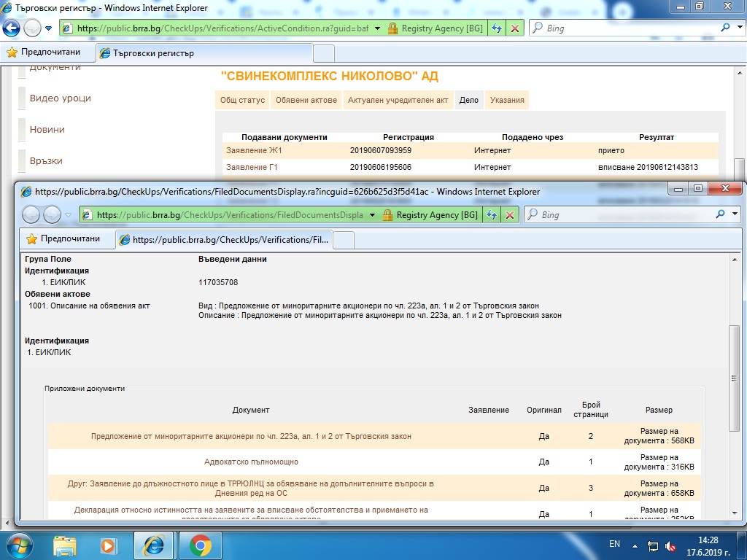Screen dimensions: 747x560
Task: Open Видео уроци in the left sidebar
Action: (60, 98)
